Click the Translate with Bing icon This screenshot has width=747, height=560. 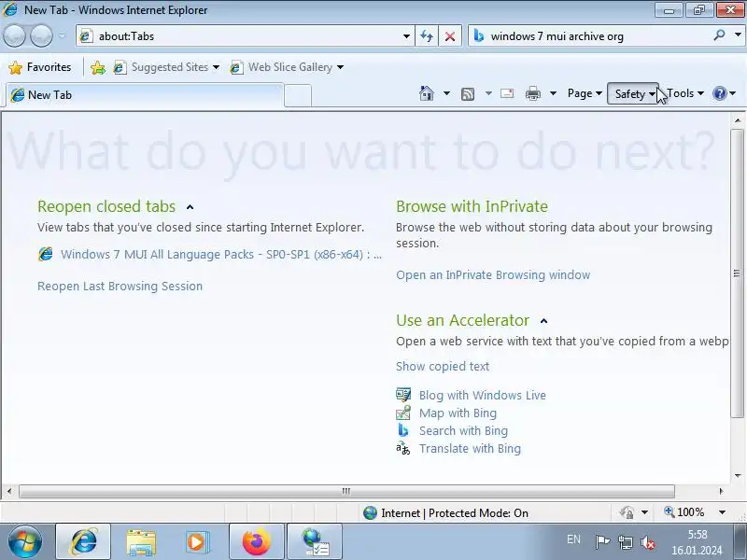click(x=403, y=448)
